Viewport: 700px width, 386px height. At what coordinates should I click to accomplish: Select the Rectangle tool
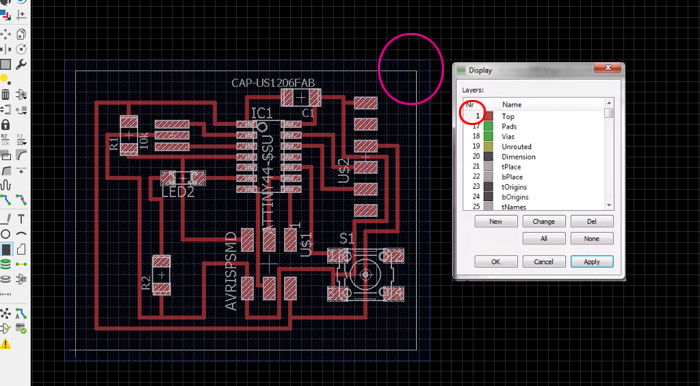pos(6,249)
